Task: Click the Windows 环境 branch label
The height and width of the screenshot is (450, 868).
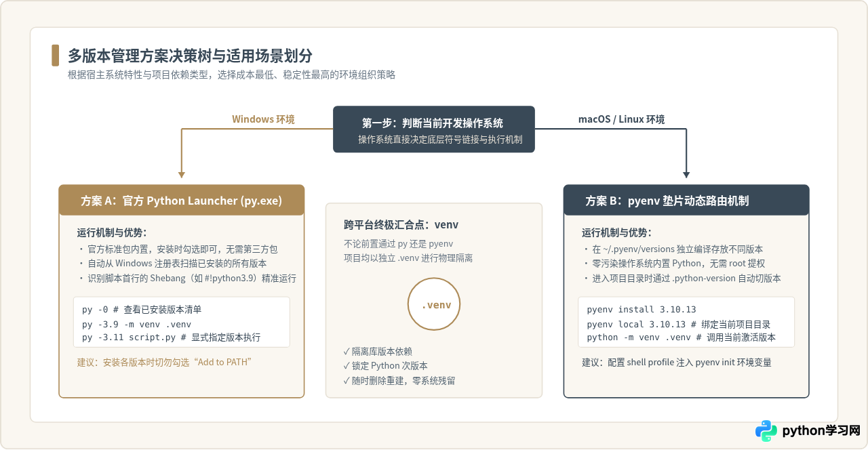Action: tap(263, 119)
